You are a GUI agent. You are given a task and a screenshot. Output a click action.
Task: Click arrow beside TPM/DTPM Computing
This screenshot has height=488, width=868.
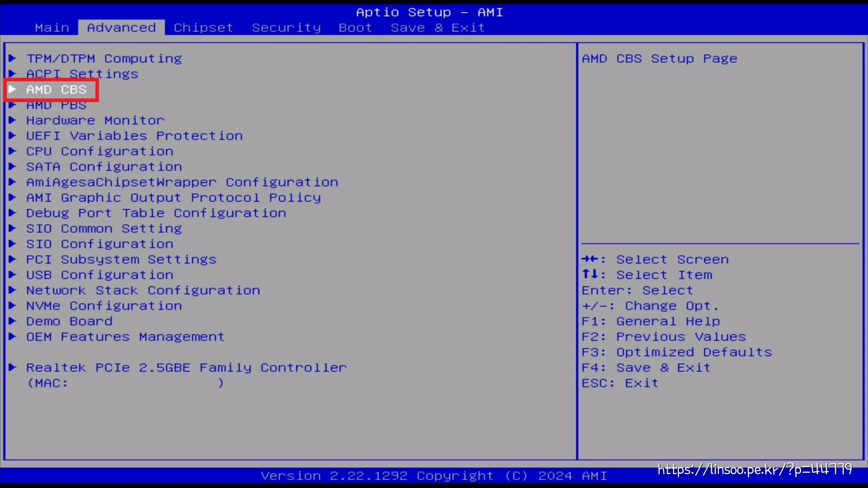click(x=13, y=58)
